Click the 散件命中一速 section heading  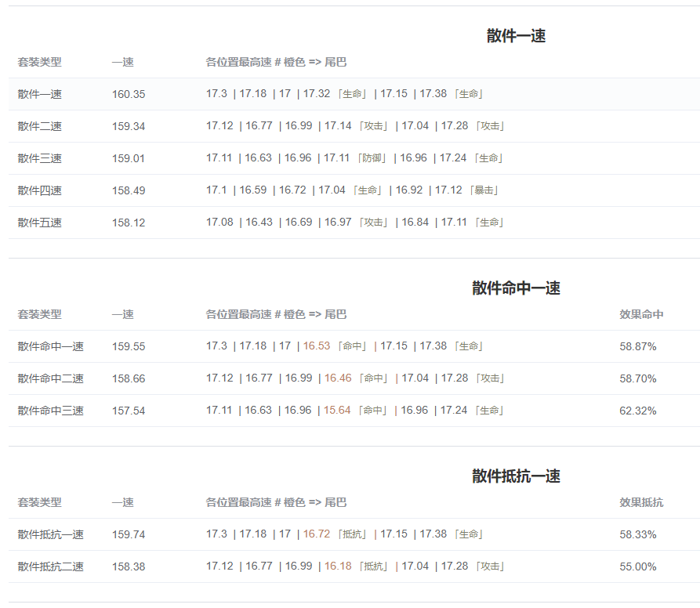(x=516, y=288)
